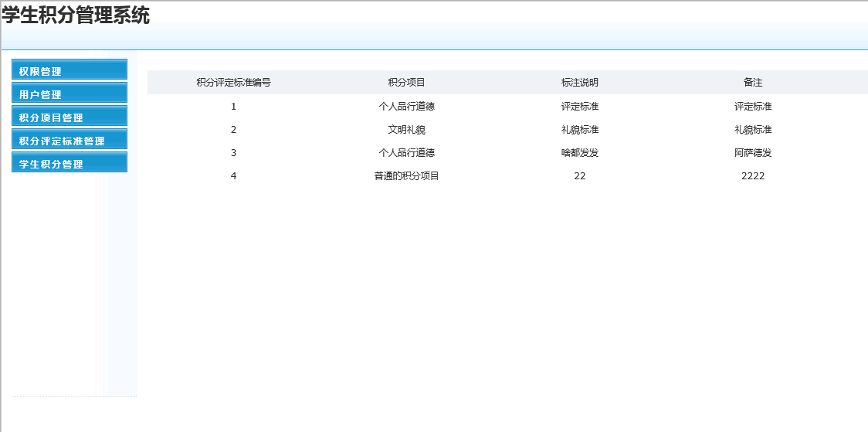Click the 积分评定标准编号 column header
This screenshot has width=868, height=432.
point(234,83)
